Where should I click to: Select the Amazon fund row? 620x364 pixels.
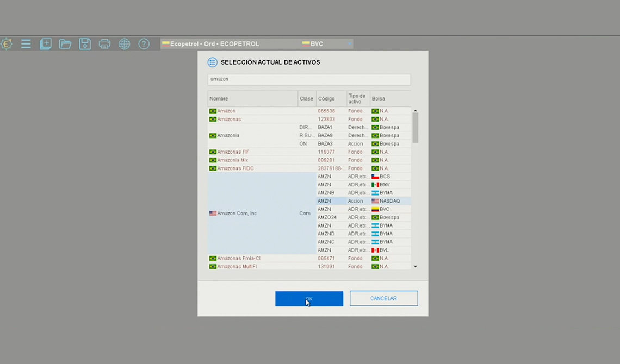coord(309,111)
